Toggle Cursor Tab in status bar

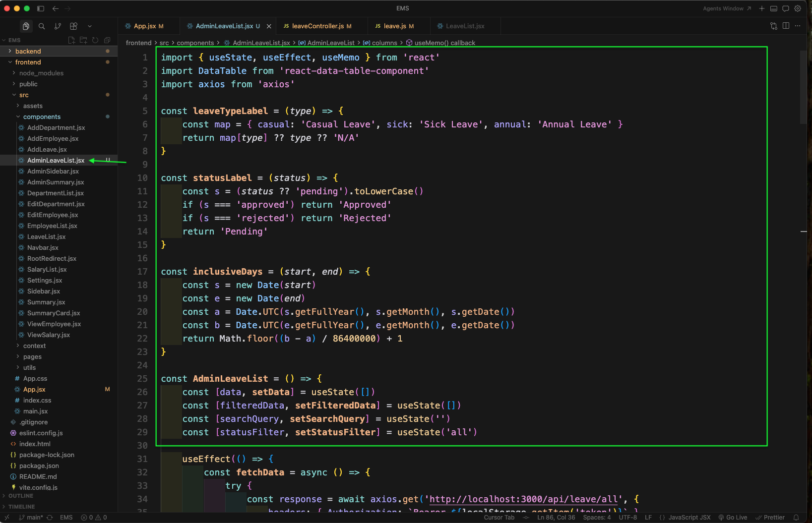pos(499,518)
